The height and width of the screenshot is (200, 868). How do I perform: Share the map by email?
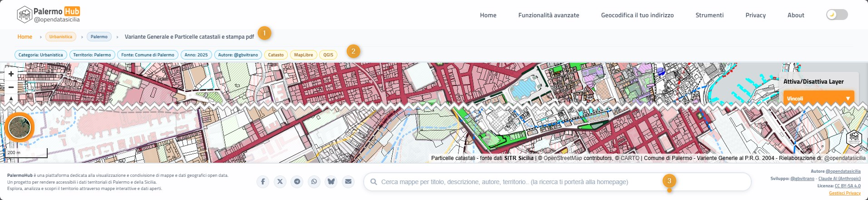(x=348, y=181)
